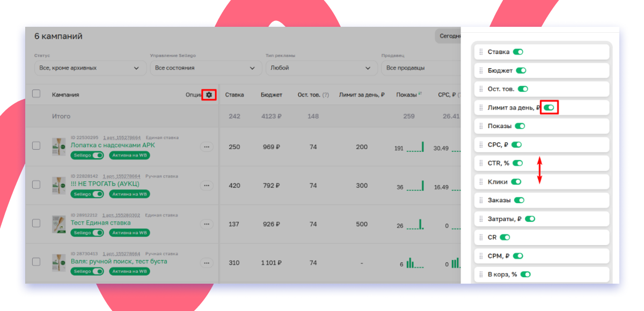Click the Сегодня period tab
This screenshot has width=644, height=311.
[x=449, y=36]
